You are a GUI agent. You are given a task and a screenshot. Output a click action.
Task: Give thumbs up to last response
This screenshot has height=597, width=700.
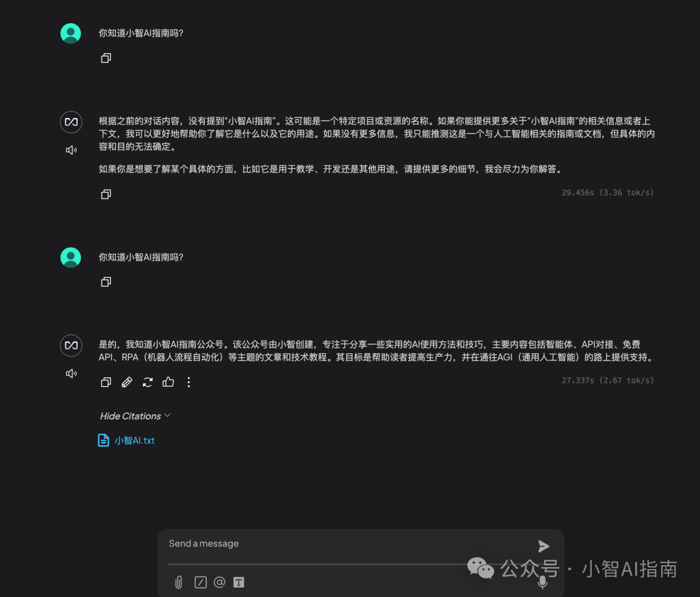pyautogui.click(x=169, y=382)
